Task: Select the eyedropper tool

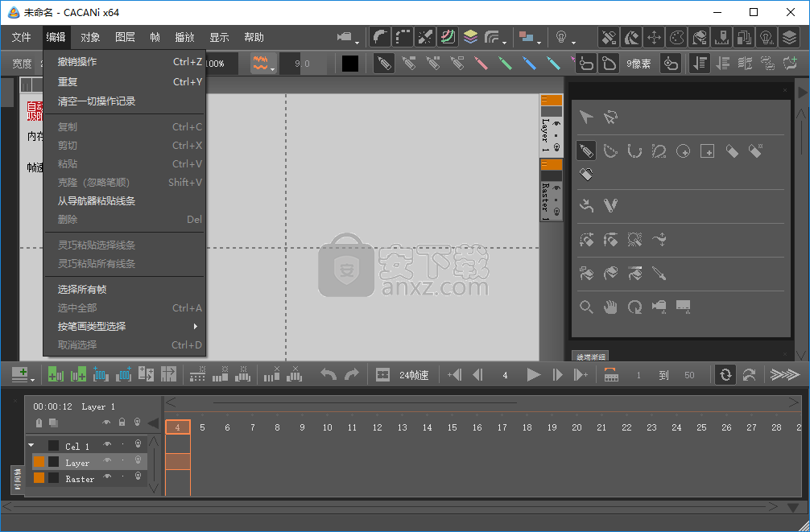Action: pyautogui.click(x=659, y=273)
